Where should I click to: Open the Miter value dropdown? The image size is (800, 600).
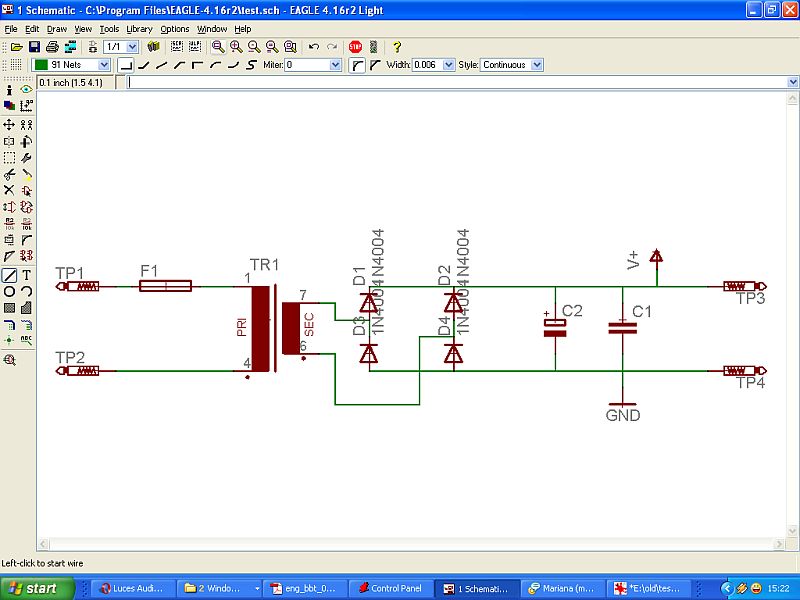335,65
